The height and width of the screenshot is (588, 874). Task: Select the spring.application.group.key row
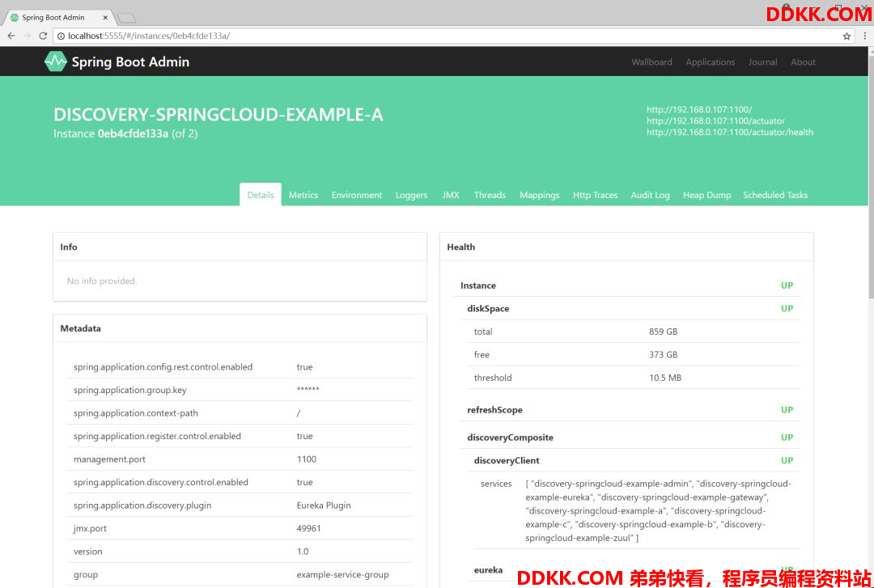[240, 390]
